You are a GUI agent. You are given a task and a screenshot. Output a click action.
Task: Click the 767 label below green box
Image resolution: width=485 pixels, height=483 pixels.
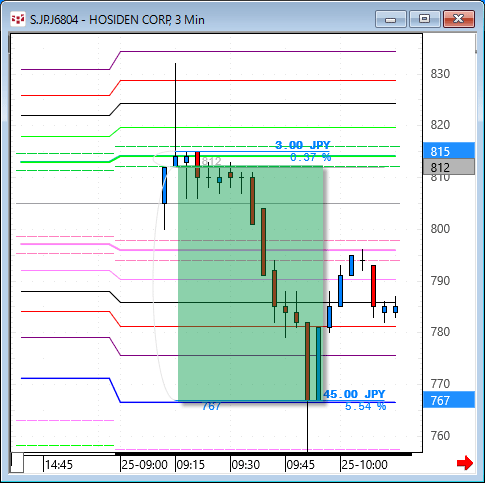211,406
